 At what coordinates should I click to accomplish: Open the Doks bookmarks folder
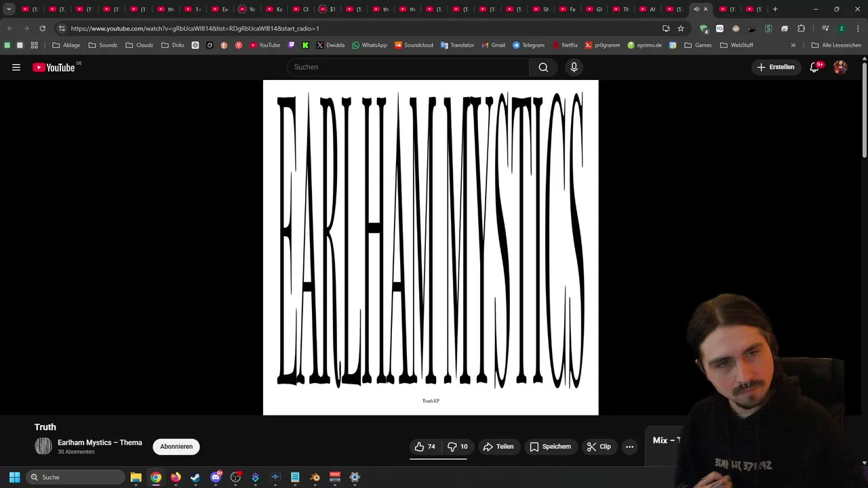(172, 45)
